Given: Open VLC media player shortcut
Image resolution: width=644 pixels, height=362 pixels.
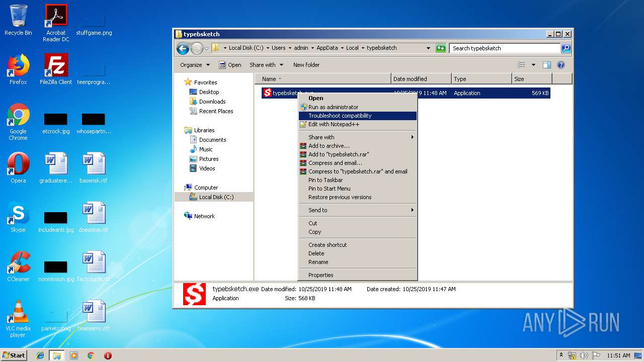Looking at the screenshot, I should (x=18, y=319).
